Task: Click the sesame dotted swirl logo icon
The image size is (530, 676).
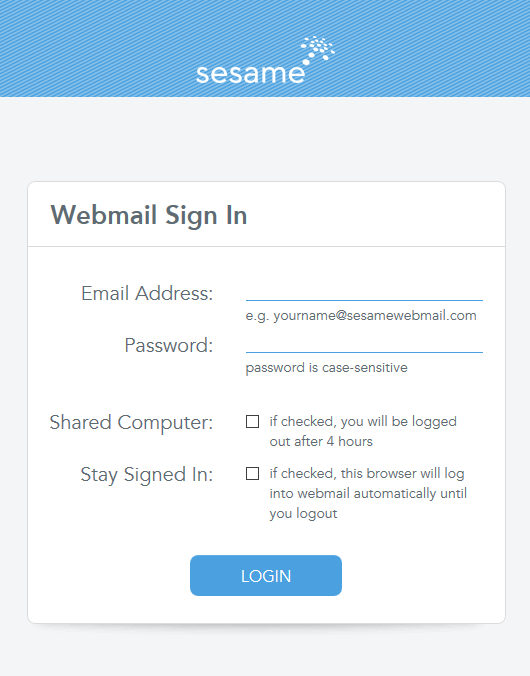Action: point(317,50)
